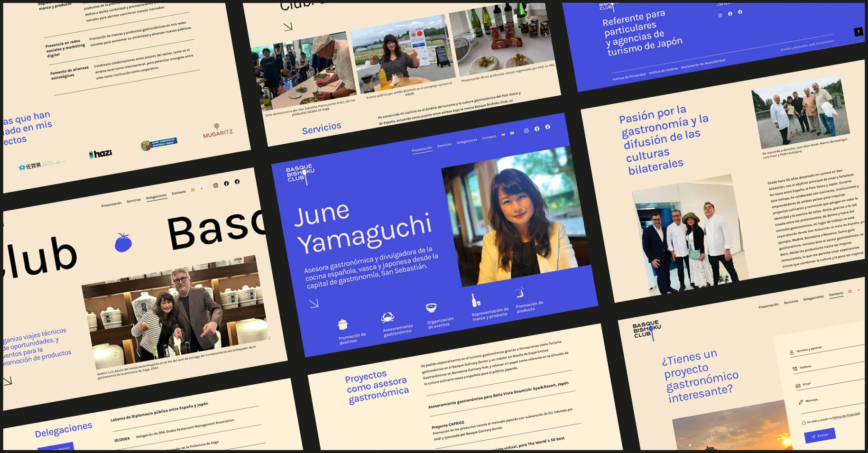The height and width of the screenshot is (453, 868).
Task: Open Contacto link on Club Basque page
Action: [179, 193]
